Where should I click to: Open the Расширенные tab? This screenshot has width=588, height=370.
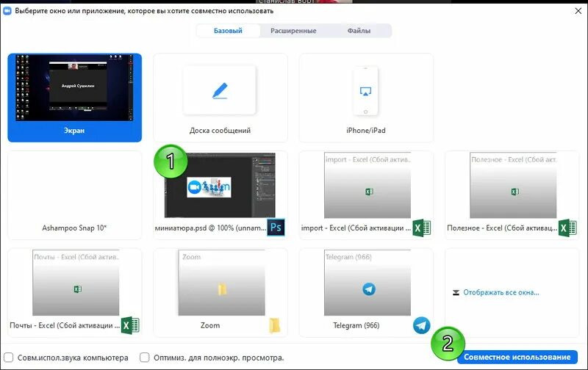point(293,31)
